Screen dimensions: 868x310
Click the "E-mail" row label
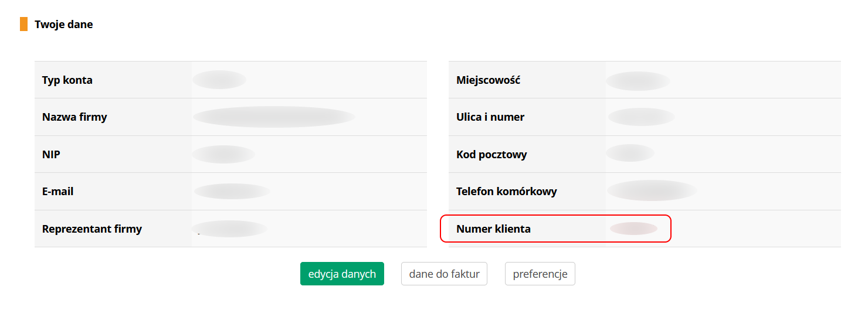coord(57,191)
